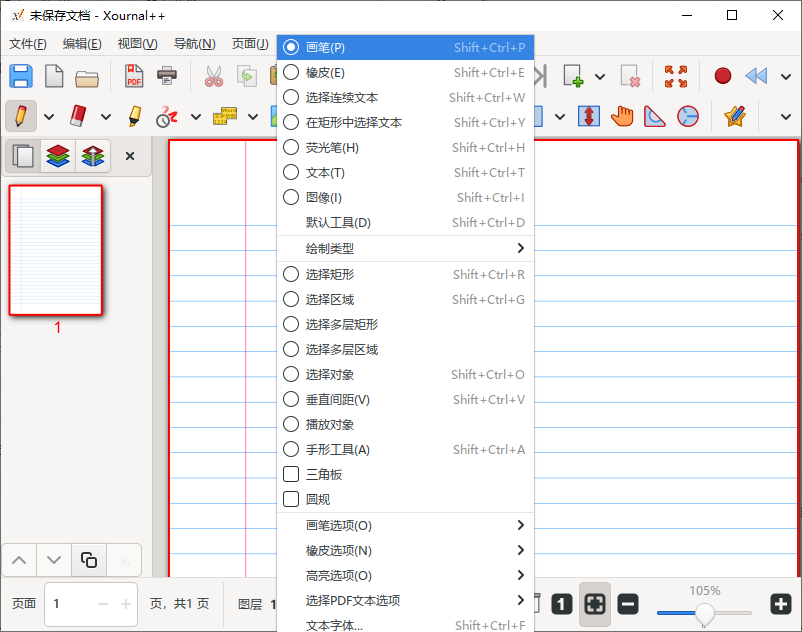Open the dropdown arrow beside the stopwatch icon

click(x=196, y=117)
